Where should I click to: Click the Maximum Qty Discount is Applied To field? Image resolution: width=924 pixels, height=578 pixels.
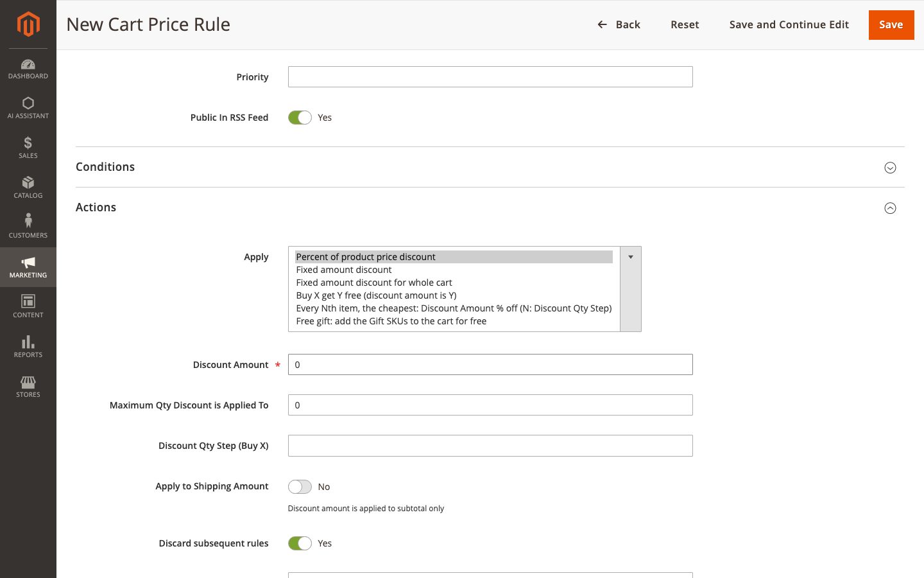(x=490, y=405)
